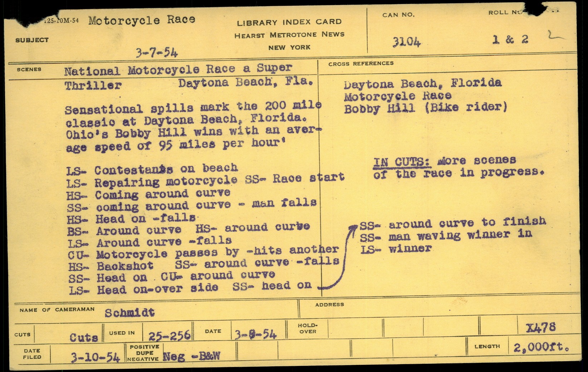Select the date 3-7-54 under subject
The width and height of the screenshot is (588, 372).
click(157, 54)
